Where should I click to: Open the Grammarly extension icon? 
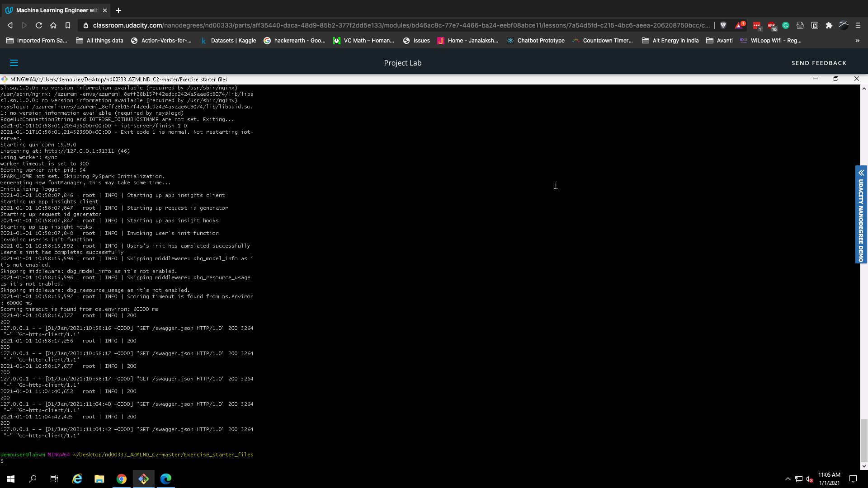click(x=786, y=25)
